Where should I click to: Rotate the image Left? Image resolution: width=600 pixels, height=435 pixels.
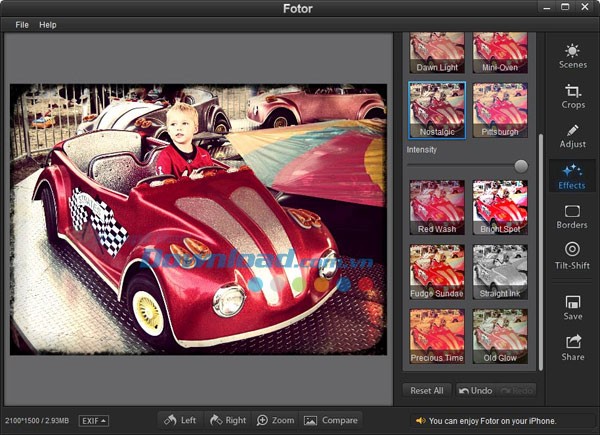tap(181, 420)
